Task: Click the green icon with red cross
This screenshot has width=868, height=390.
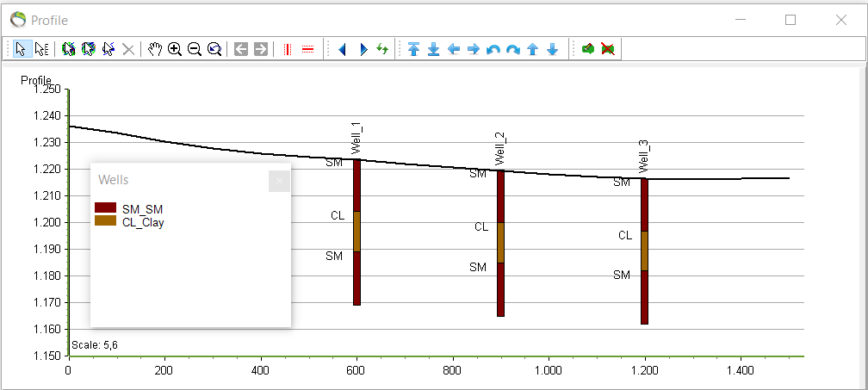Action: (x=608, y=49)
